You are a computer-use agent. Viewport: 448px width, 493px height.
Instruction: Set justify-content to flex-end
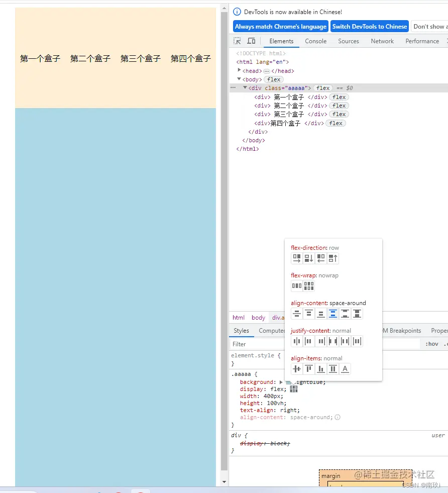coord(321,341)
